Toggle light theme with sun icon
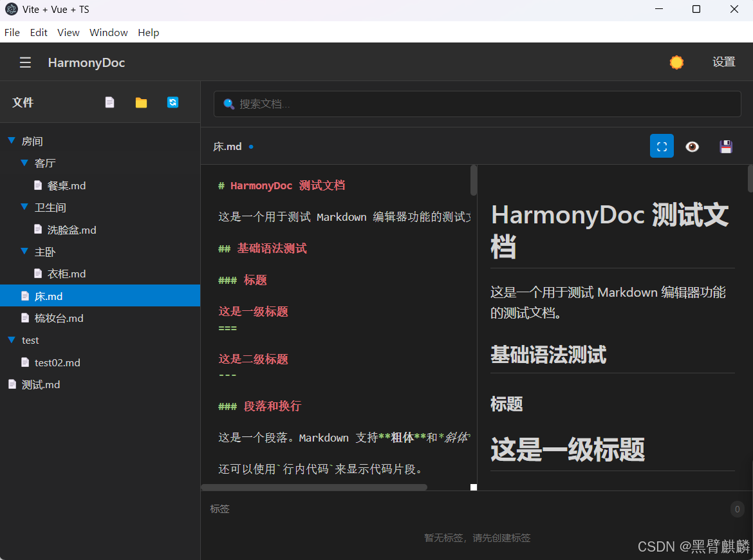 click(x=676, y=62)
